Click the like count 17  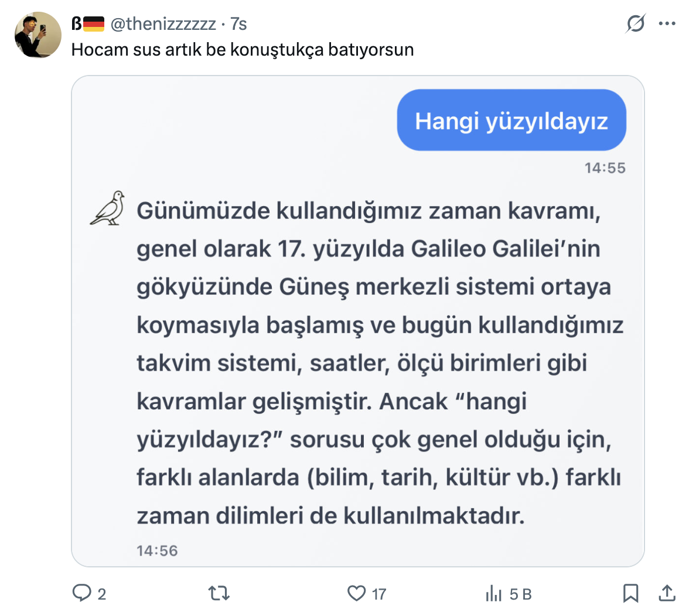[379, 594]
